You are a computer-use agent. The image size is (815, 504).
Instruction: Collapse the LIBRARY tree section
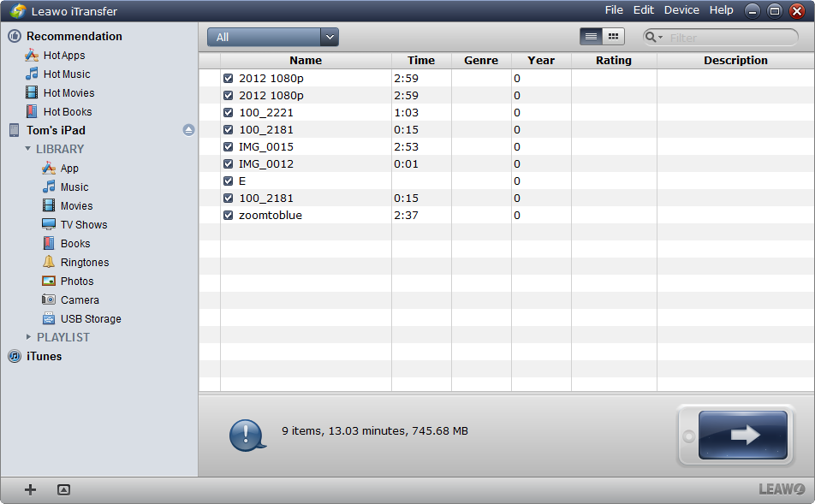coord(28,149)
